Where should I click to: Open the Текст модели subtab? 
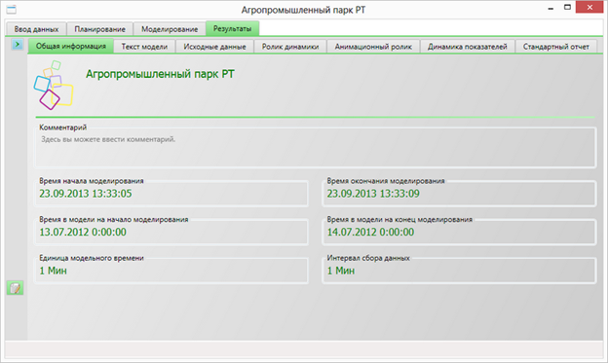click(144, 47)
